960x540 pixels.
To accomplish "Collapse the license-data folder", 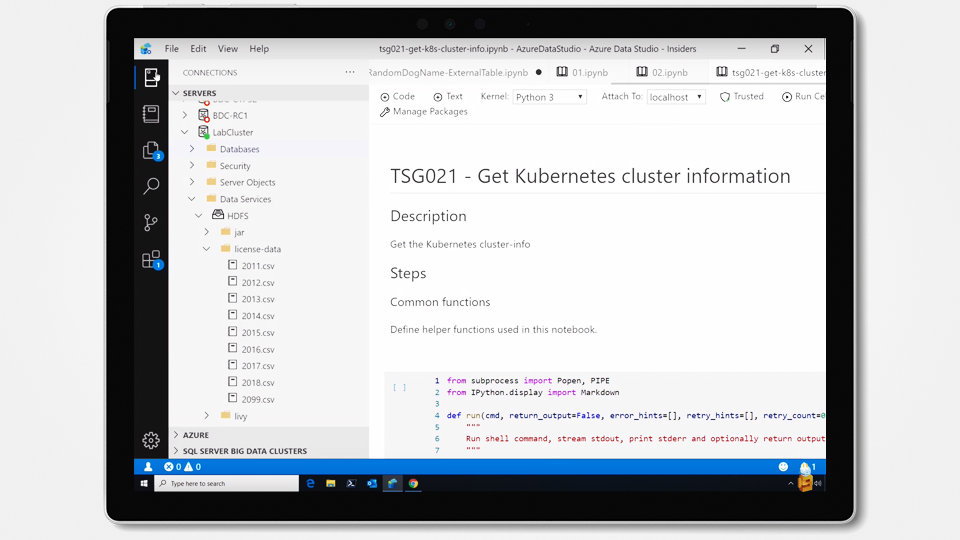I will point(207,249).
